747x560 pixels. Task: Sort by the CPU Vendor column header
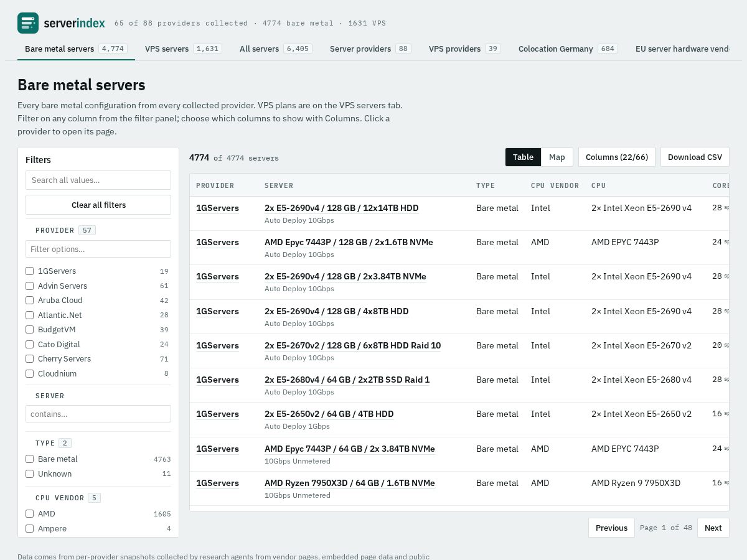(555, 185)
